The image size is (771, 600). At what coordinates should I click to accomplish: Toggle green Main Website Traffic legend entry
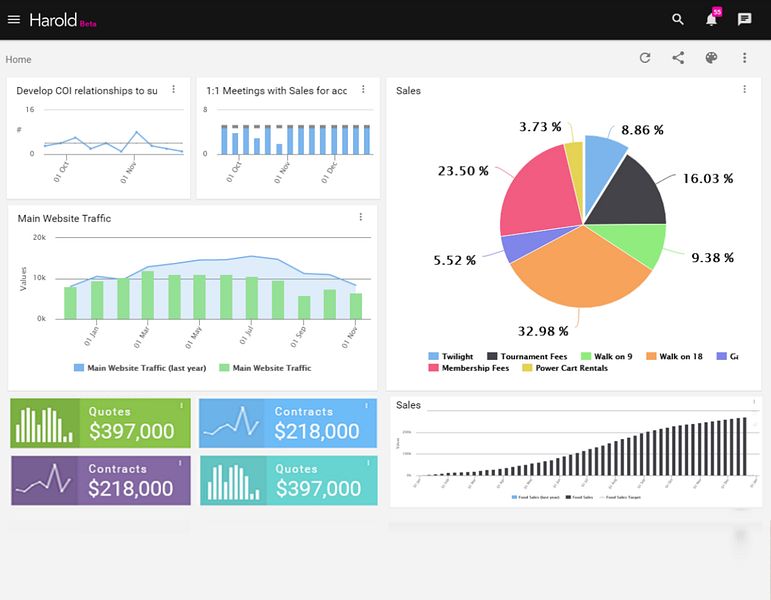pyautogui.click(x=266, y=368)
